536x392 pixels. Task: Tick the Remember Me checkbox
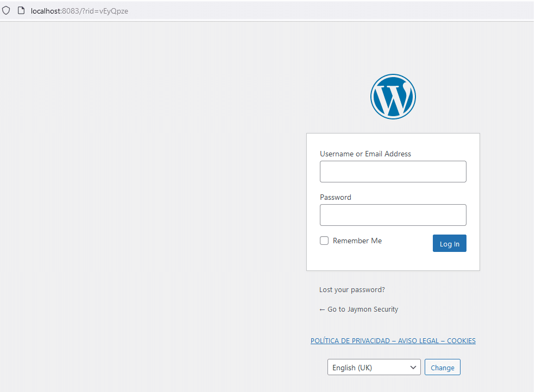324,241
